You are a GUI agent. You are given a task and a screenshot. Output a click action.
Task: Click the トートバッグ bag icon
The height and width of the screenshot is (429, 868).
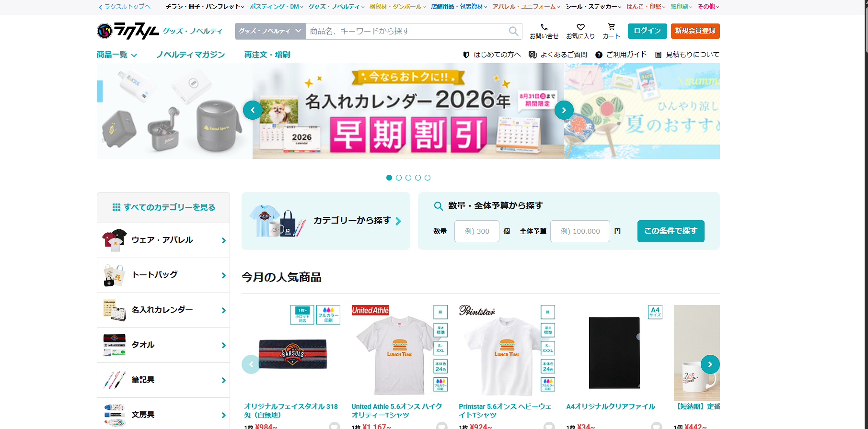tap(115, 275)
